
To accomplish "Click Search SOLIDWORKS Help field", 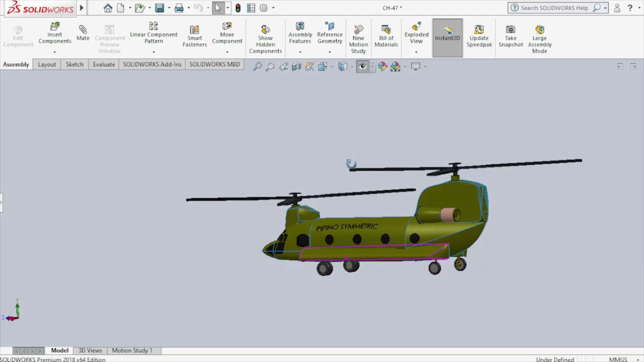I will coord(555,8).
